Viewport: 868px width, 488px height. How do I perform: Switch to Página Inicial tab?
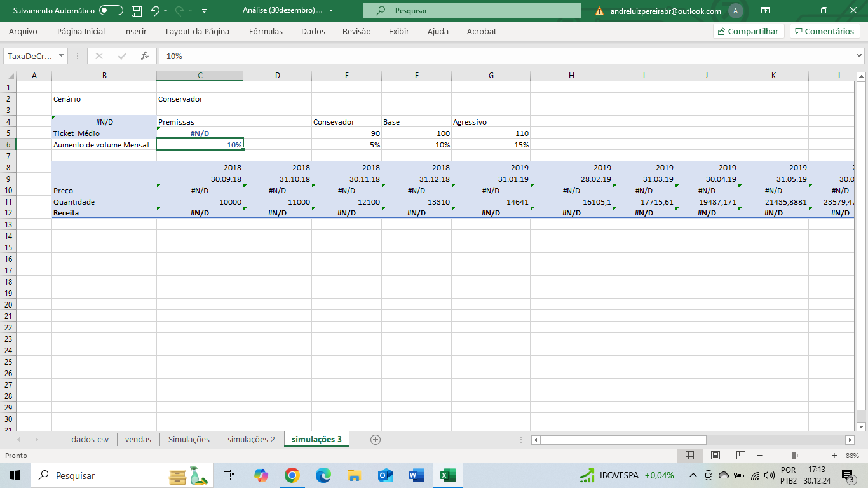81,31
